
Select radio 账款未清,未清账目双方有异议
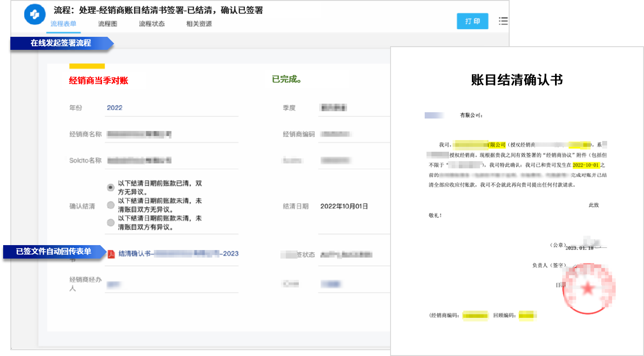coord(111,222)
